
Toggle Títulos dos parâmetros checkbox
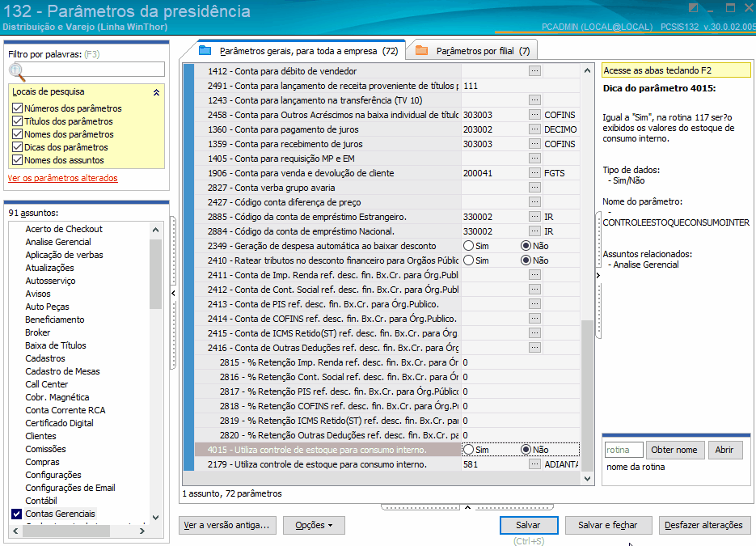17,121
